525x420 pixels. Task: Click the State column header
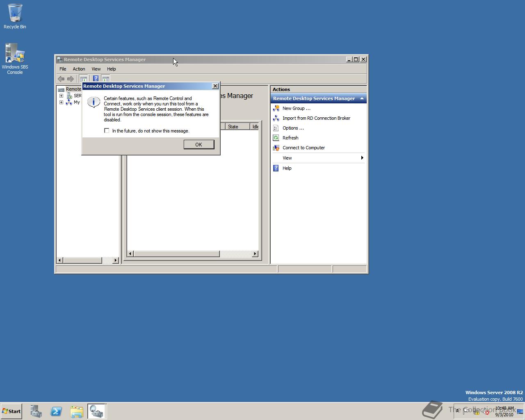[x=237, y=126]
